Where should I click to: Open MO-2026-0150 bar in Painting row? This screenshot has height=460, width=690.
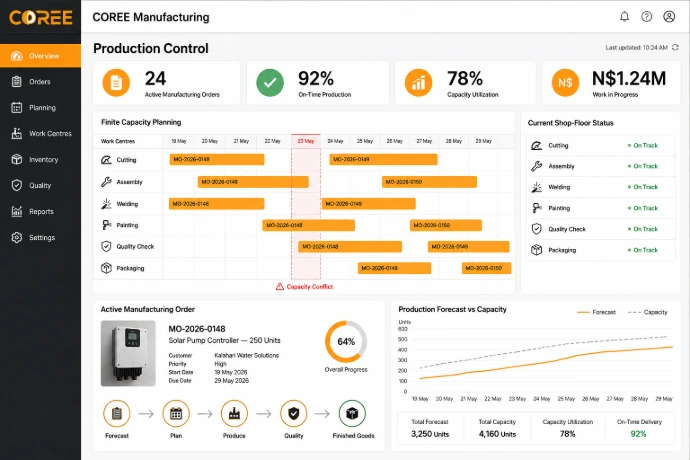[446, 225]
